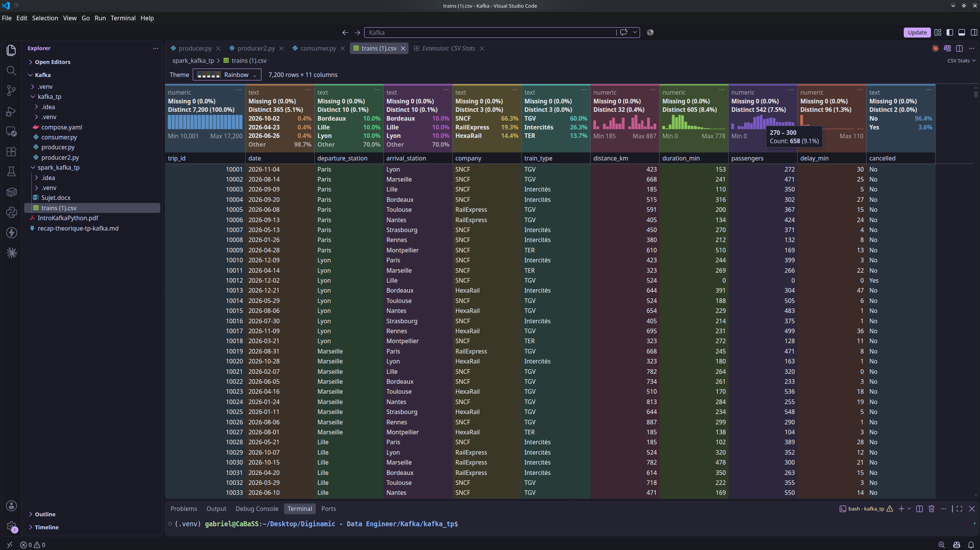Screen dimensions: 980x550
Task: Open the Accounts menu icon
Action: 11,506
